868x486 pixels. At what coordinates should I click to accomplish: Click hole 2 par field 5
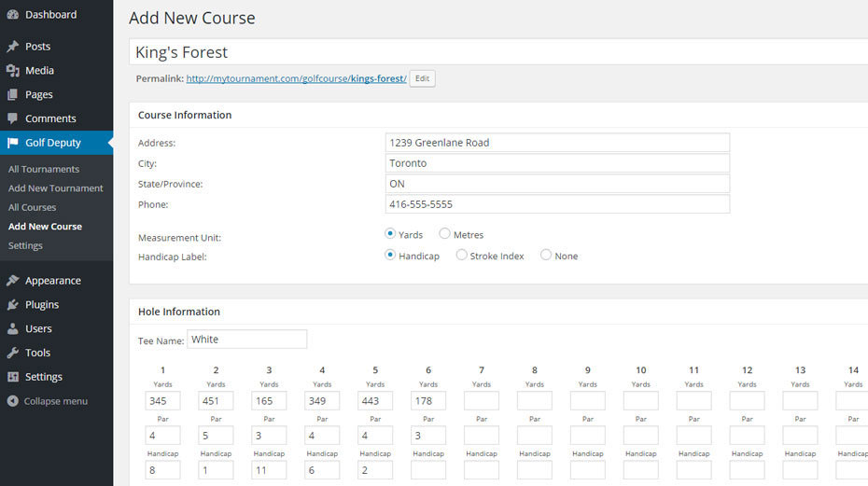(x=216, y=436)
